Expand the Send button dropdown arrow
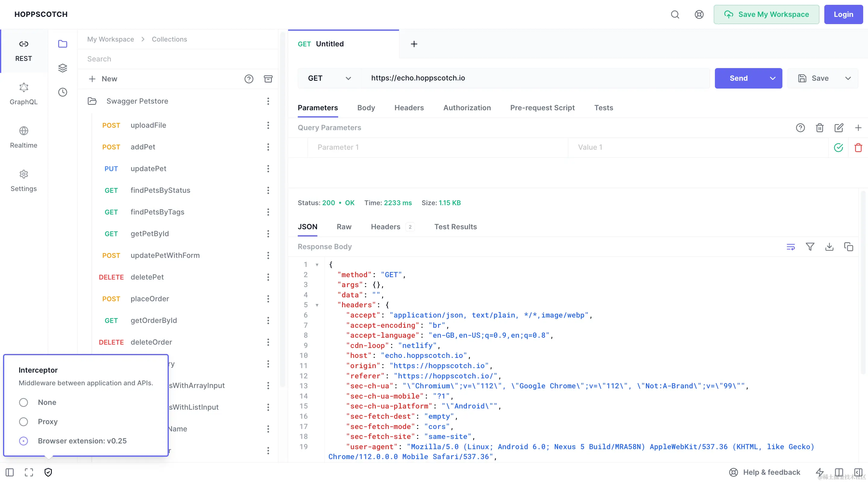868x482 pixels. point(773,78)
